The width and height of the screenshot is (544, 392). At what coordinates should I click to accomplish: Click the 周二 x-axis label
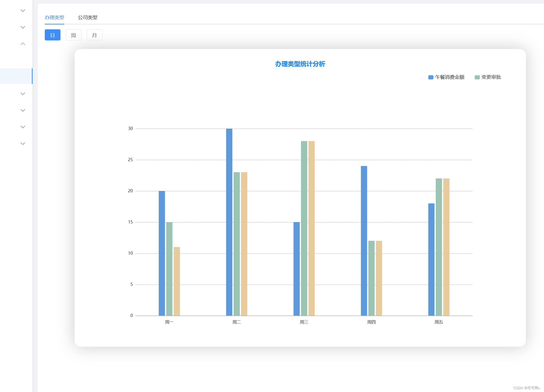point(237,322)
